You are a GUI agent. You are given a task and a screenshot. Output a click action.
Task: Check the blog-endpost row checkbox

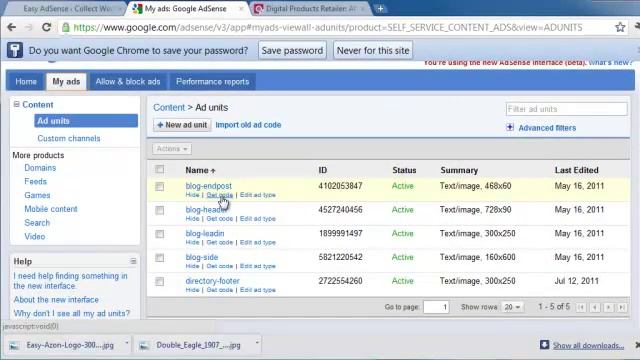pyautogui.click(x=160, y=187)
